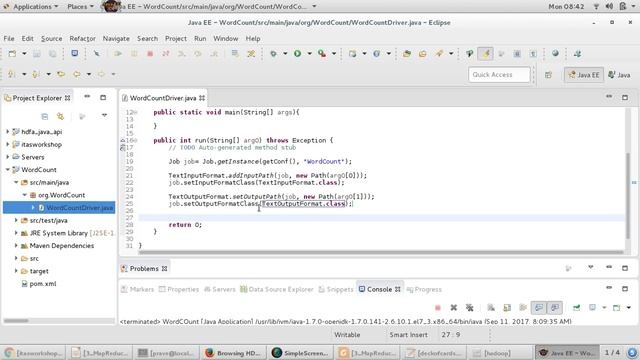Viewport: 640px width, 360px height.
Task: Click Remove Launch X icon in Console
Action: pyautogui.click(x=453, y=308)
